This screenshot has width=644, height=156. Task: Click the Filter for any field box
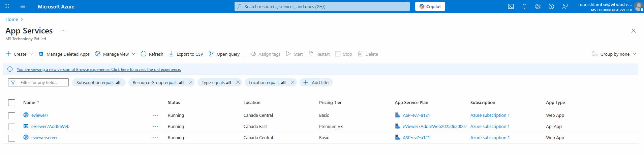point(38,82)
